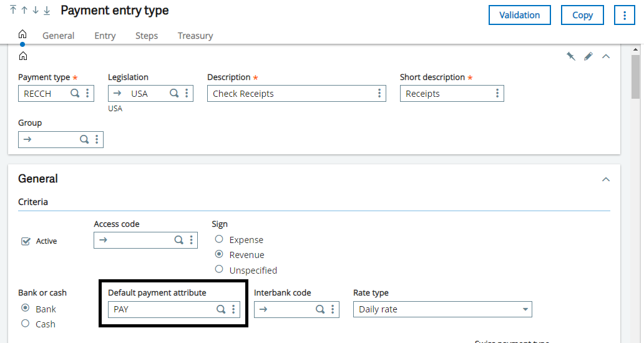Click vertical scrollbar thumb
This screenshot has width=644, height=343.
point(635,77)
